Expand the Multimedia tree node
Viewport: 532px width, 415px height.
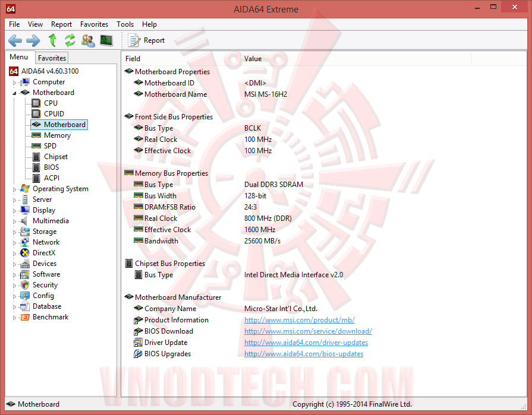coord(14,221)
